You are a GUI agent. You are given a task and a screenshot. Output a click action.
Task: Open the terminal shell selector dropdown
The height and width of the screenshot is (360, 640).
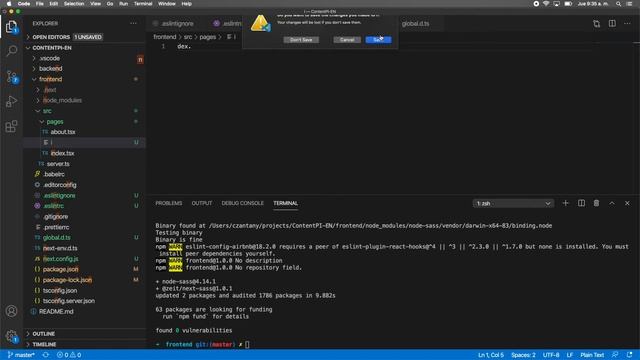(513, 203)
